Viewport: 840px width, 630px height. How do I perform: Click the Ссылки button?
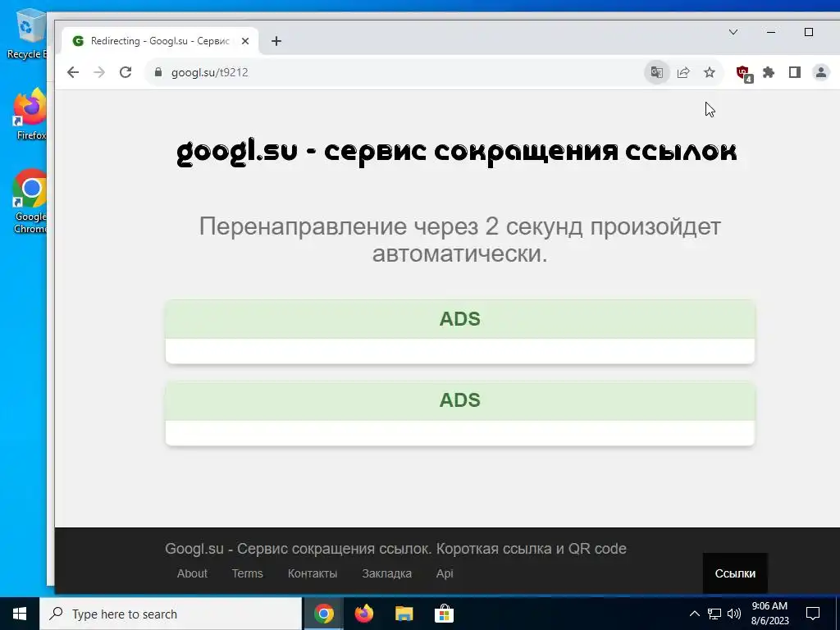click(x=735, y=573)
